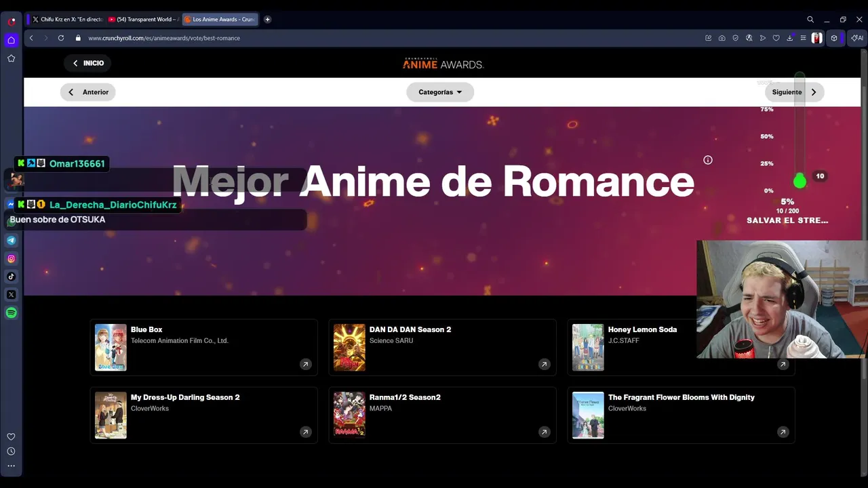Viewport: 868px width, 488px height.
Task: Open the downloads icon
Action: [790, 38]
